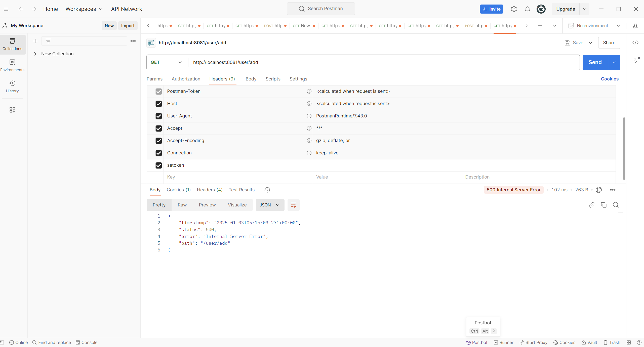Image resolution: width=644 pixels, height=347 pixels.
Task: Select the Raw response view tab
Action: (x=182, y=205)
